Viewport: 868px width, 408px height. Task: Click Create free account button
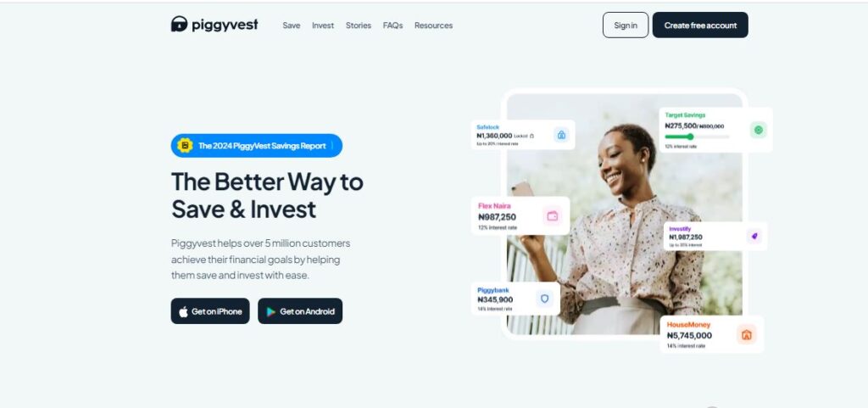point(700,25)
